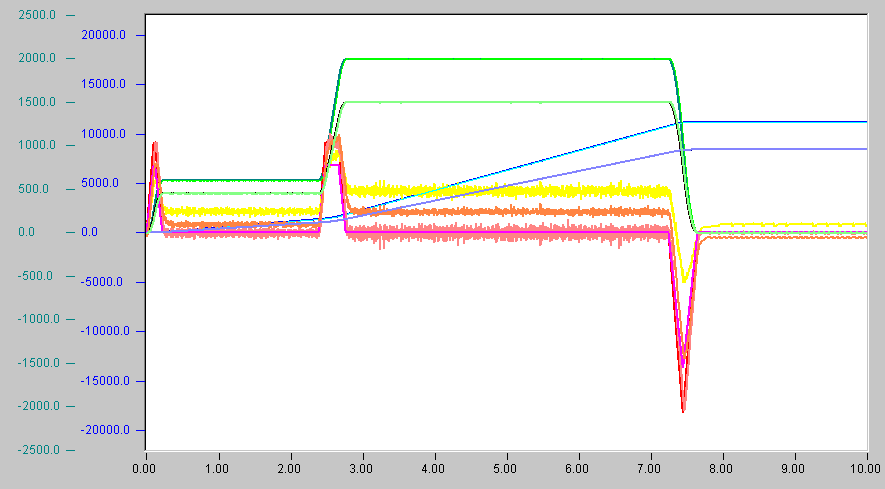This screenshot has height=489, width=885.
Task: Click the blue -10000.0 axis label
Action: [105, 331]
